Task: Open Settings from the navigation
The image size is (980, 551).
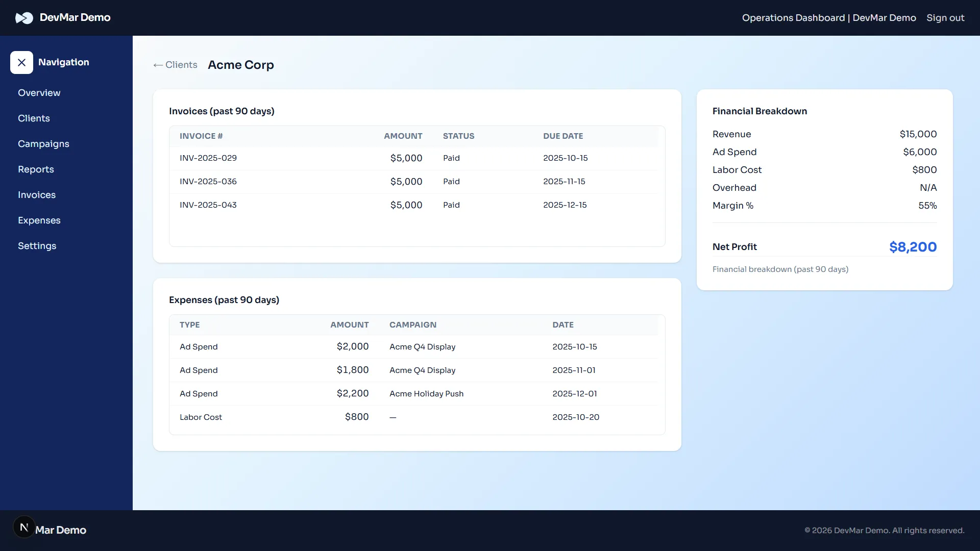Action: click(x=37, y=246)
